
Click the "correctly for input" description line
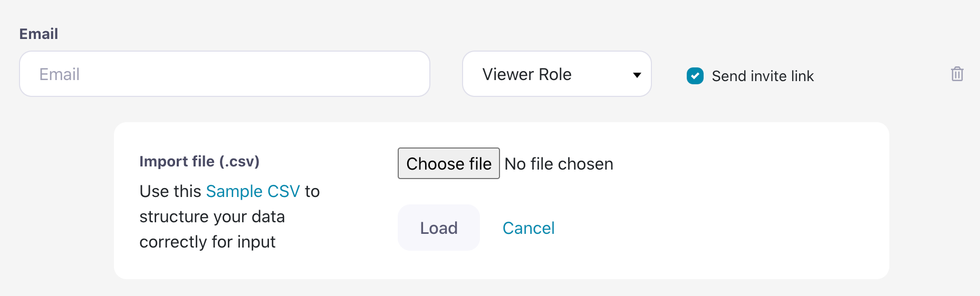pyautogui.click(x=207, y=242)
